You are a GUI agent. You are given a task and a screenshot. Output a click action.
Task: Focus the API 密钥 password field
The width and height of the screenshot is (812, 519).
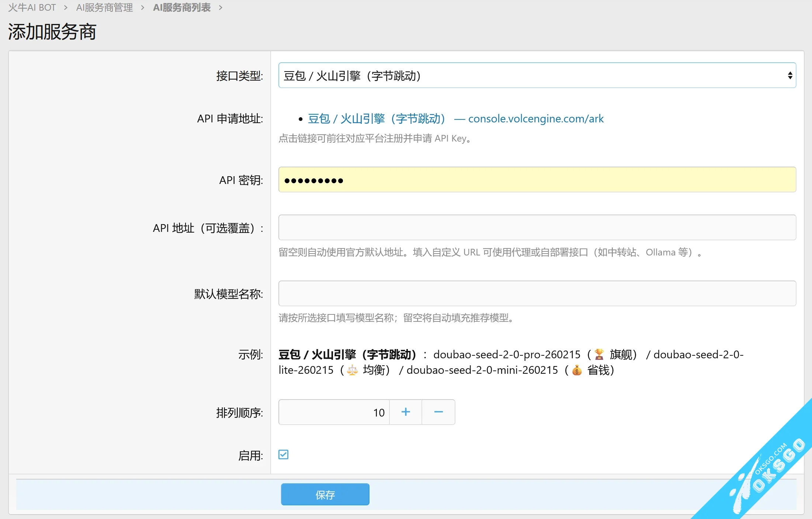(x=537, y=180)
